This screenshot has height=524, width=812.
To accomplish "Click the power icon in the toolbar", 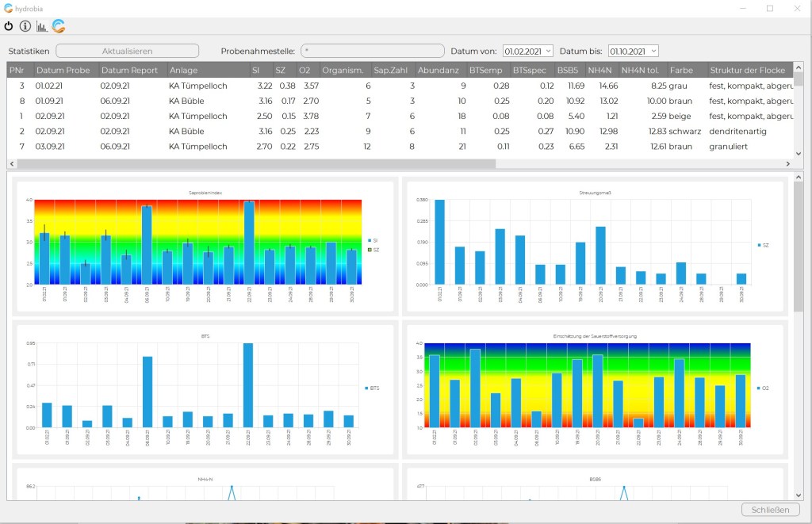I will [9, 26].
